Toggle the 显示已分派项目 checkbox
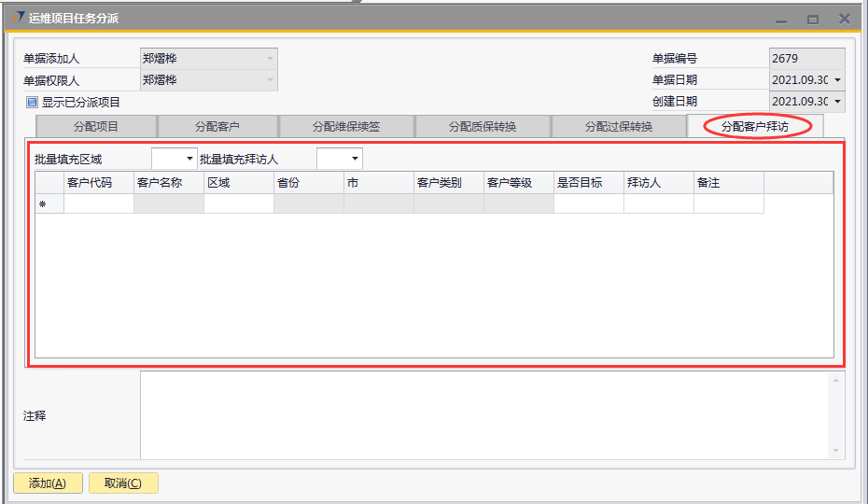The image size is (868, 504). click(32, 103)
